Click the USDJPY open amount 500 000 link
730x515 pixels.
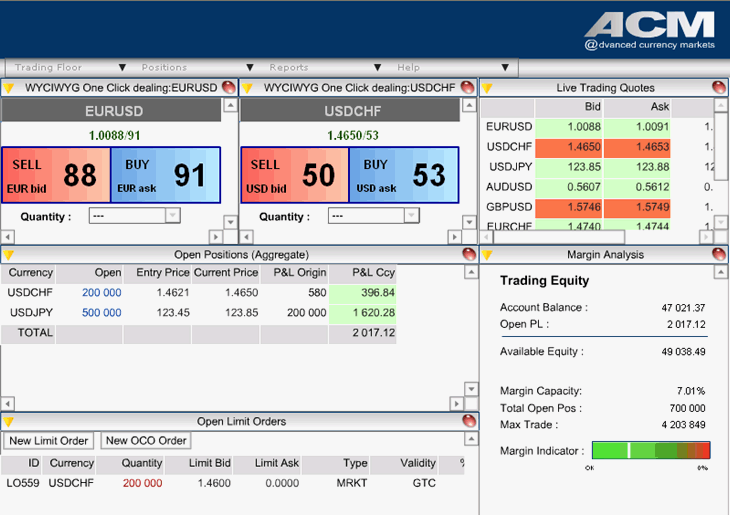tap(101, 312)
